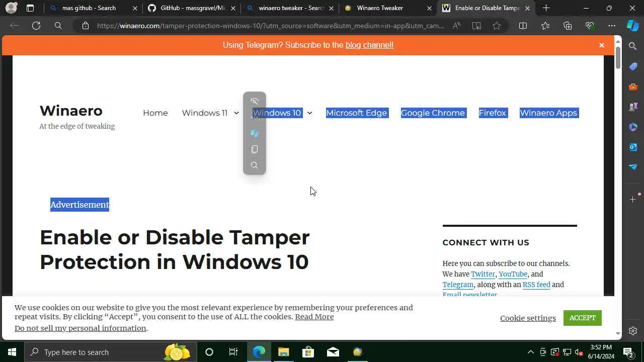Open Browser essentials heart icon
Image resolution: width=644 pixels, height=362 pixels.
click(590, 26)
